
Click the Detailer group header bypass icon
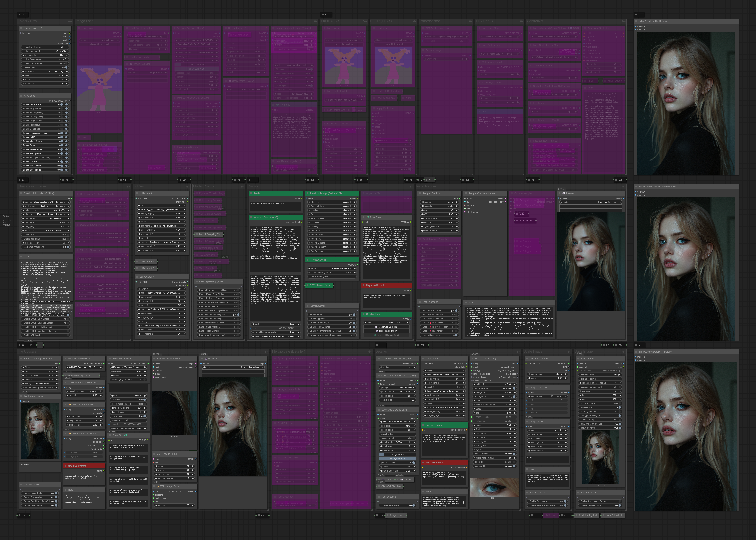[519, 352]
